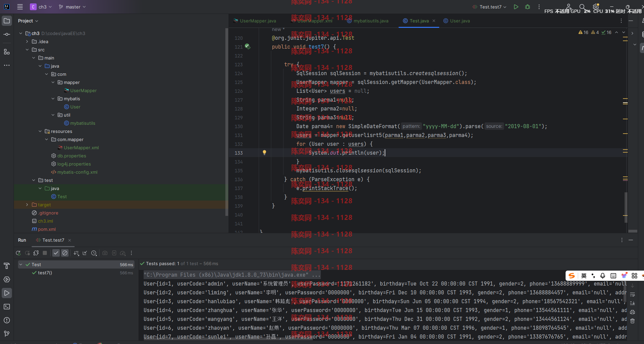
Task: Open Run toolbar more options
Action: 131,253
